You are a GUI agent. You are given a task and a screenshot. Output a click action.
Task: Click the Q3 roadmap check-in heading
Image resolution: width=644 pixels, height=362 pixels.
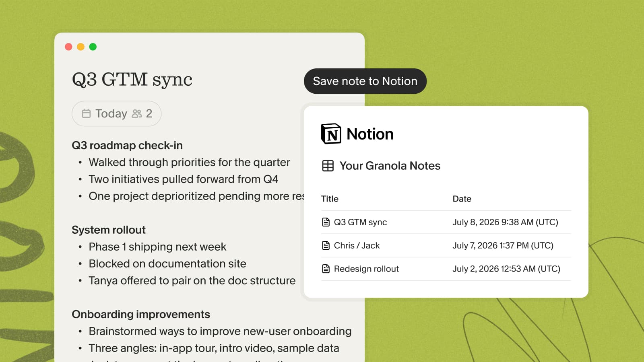[x=127, y=145]
